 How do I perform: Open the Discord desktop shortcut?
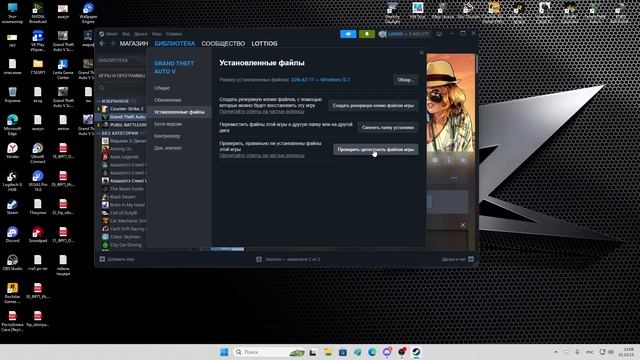pyautogui.click(x=13, y=235)
